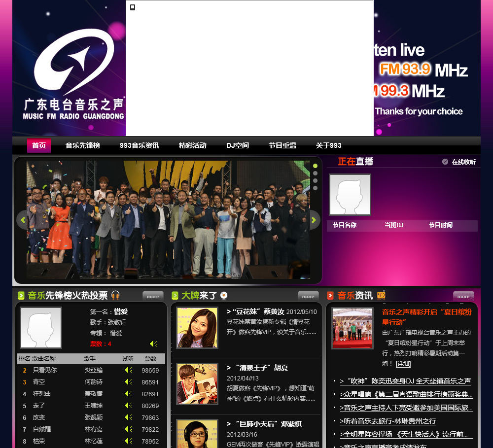Open news link 众星唱响第二届粤语歌曲排行榜
The height and width of the screenshot is (448, 493).
click(x=407, y=394)
